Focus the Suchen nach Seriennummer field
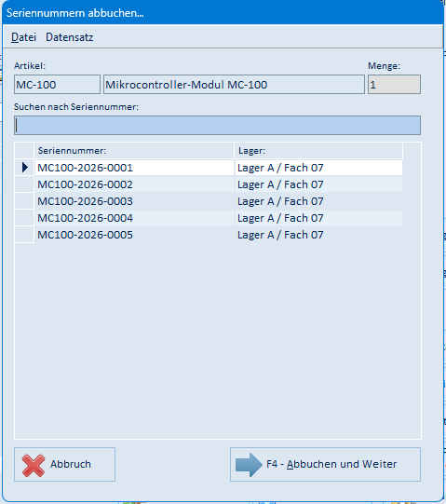Screen dimensions: 446x504 coord(217,126)
